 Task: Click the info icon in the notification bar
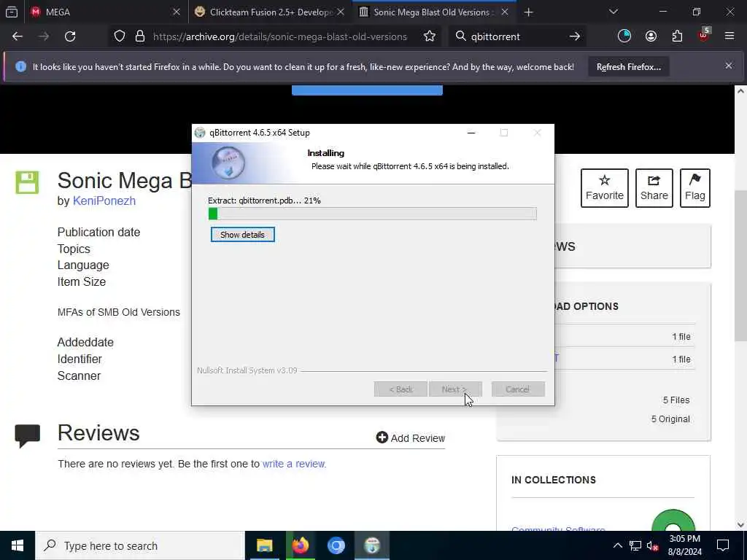click(x=20, y=66)
